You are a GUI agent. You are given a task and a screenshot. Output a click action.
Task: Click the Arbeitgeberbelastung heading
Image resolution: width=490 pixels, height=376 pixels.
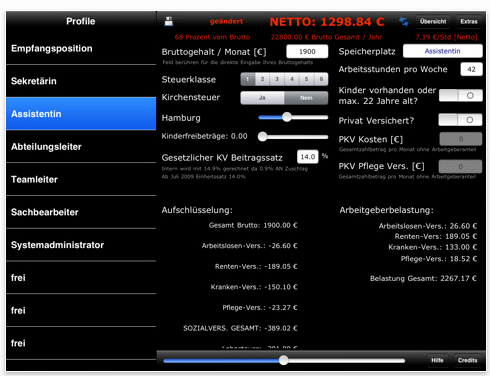(386, 210)
